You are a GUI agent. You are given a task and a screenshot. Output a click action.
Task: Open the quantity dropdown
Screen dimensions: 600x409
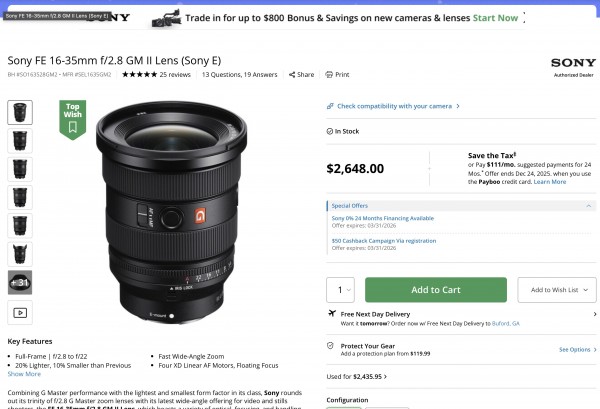click(x=341, y=290)
